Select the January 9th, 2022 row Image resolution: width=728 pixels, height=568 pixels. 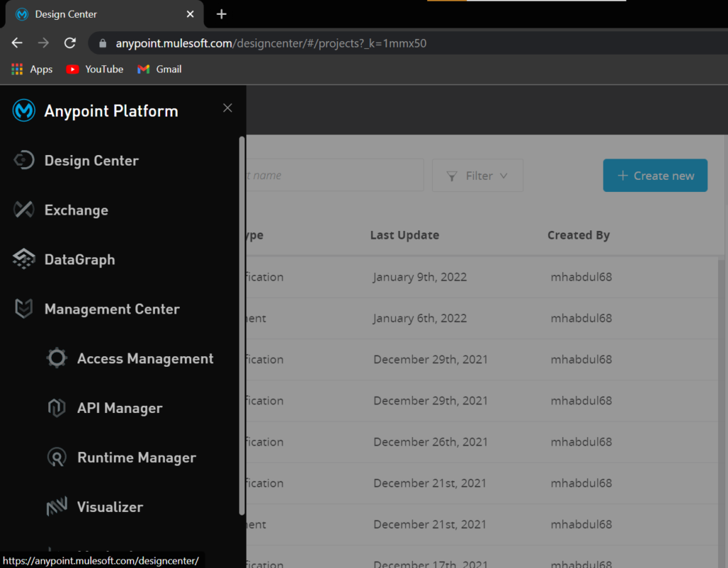click(x=482, y=277)
